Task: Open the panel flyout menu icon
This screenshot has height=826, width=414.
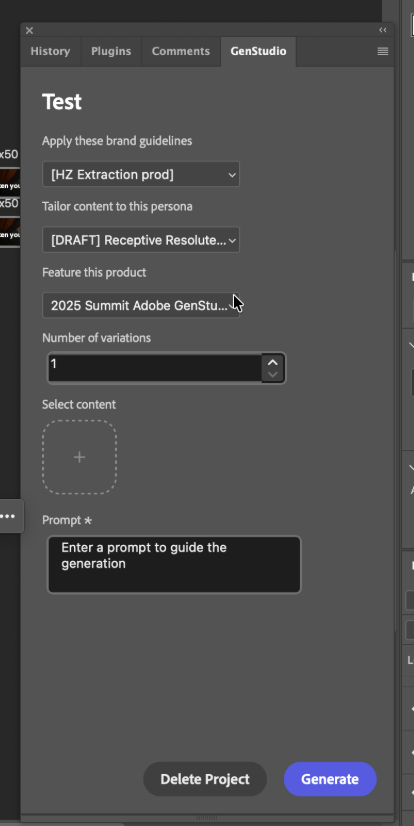Action: pyautogui.click(x=383, y=51)
